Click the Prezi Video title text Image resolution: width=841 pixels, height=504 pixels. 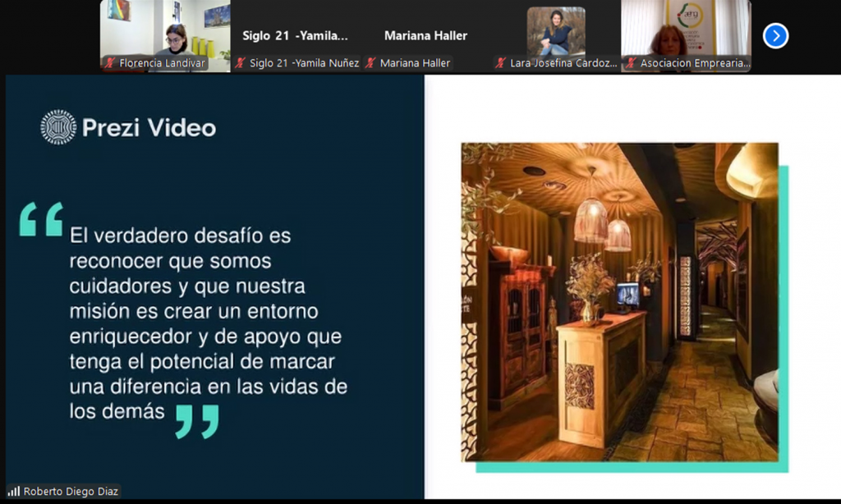click(149, 127)
